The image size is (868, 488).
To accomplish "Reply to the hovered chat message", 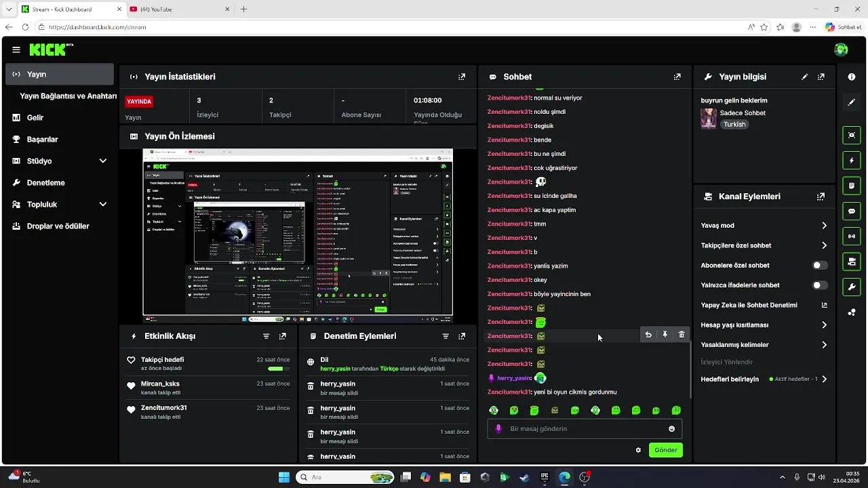I will point(648,335).
